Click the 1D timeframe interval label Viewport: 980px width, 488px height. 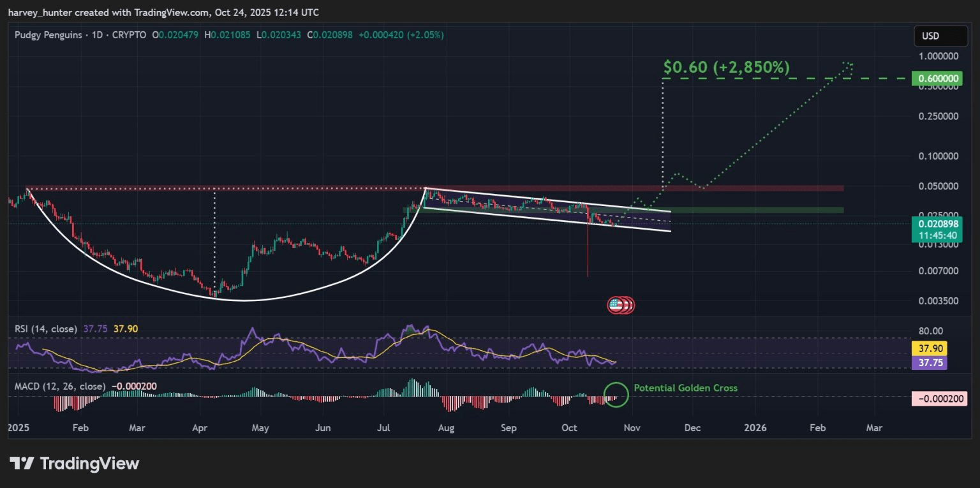coord(95,35)
